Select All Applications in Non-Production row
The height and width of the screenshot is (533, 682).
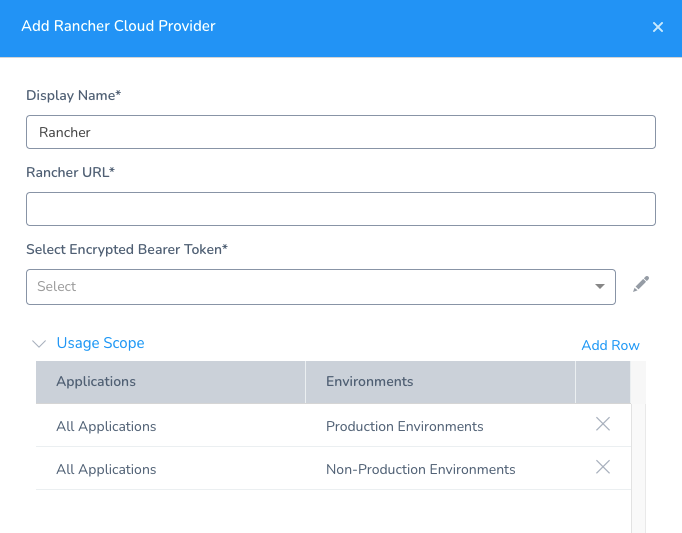tap(106, 469)
